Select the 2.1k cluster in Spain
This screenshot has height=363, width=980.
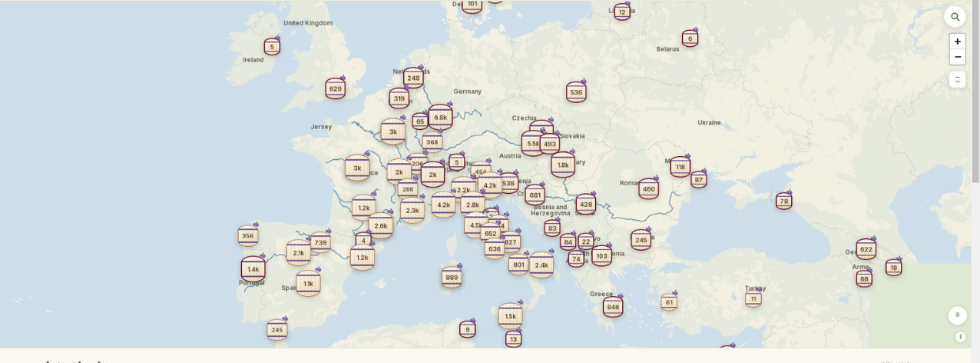pyautogui.click(x=298, y=252)
